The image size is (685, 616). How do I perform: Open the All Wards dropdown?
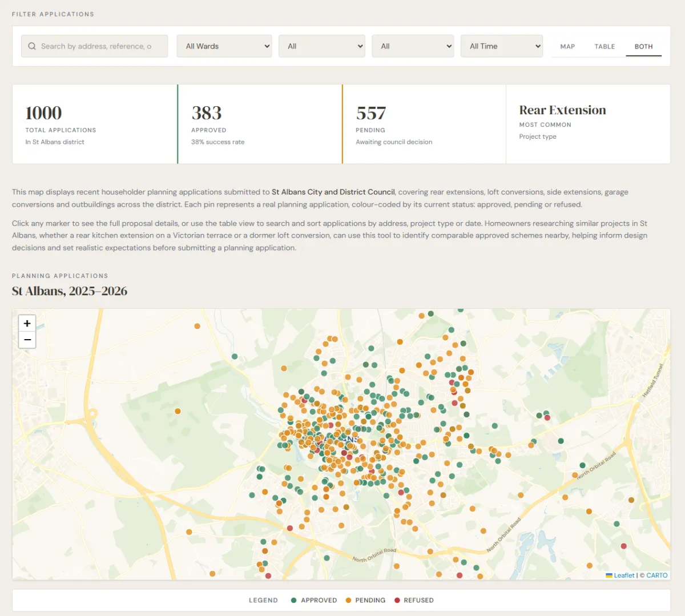224,46
